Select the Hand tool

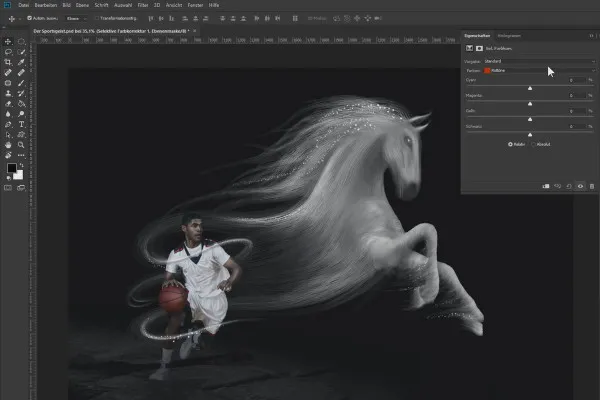[8, 145]
